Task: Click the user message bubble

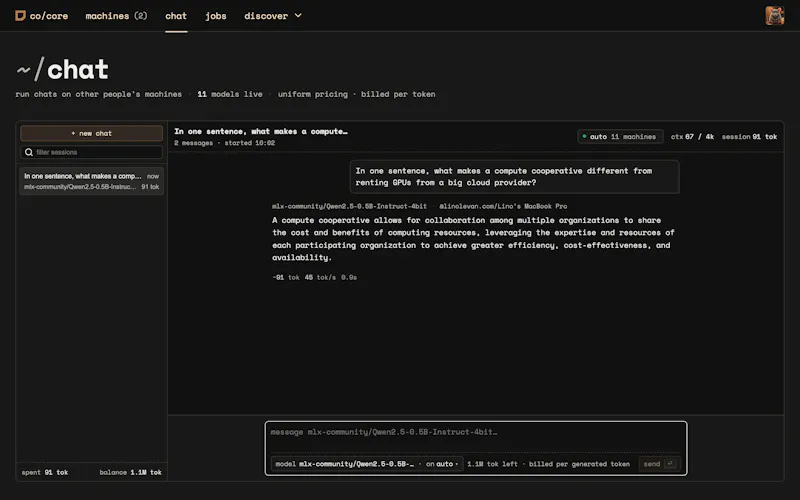Action: click(x=514, y=177)
